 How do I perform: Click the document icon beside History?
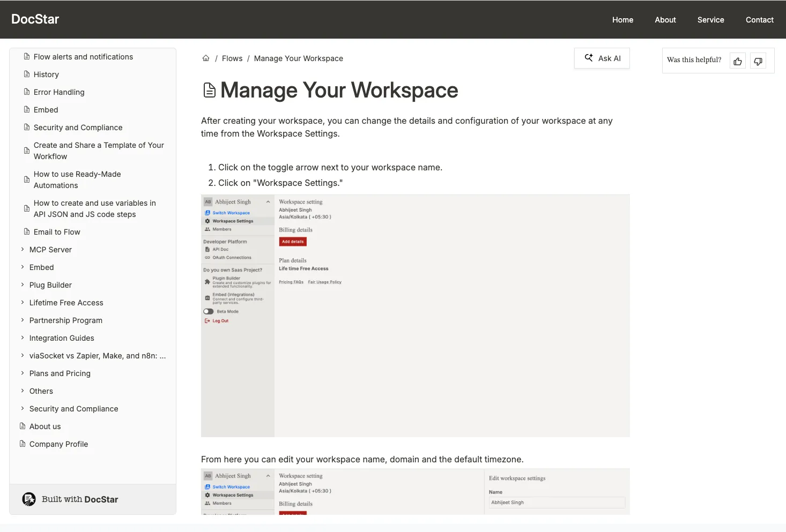[26, 74]
